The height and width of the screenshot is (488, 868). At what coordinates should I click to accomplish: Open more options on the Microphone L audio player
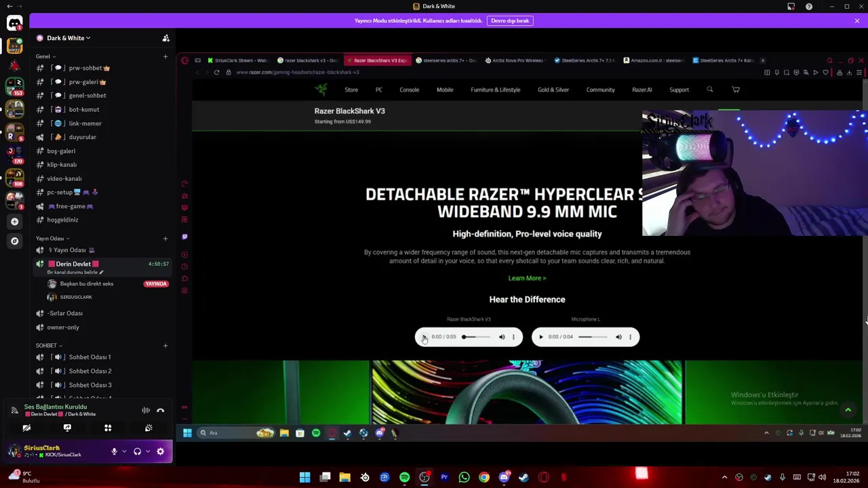click(630, 337)
